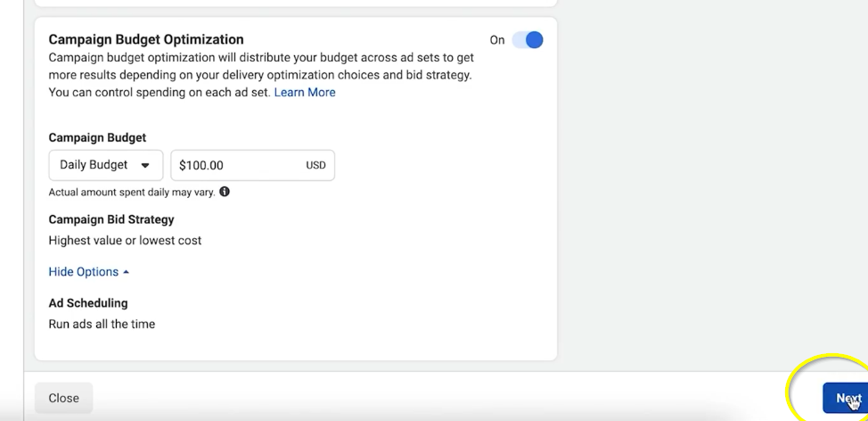Select the Ad Scheduling heading

tap(88, 303)
